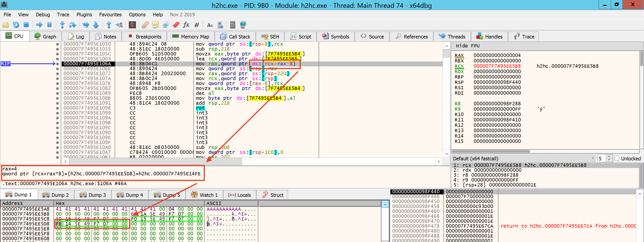Open a file with the folder icon
The image size is (644, 242).
coord(6,25)
